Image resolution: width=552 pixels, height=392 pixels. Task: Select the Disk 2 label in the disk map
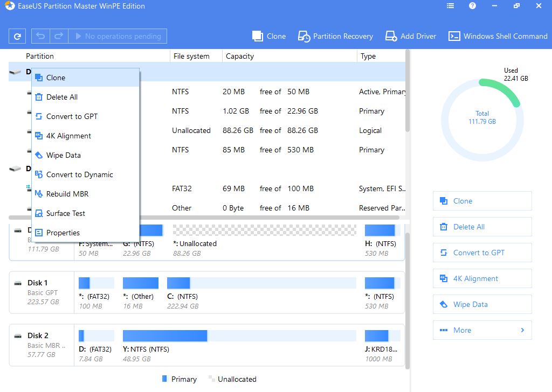tap(38, 335)
